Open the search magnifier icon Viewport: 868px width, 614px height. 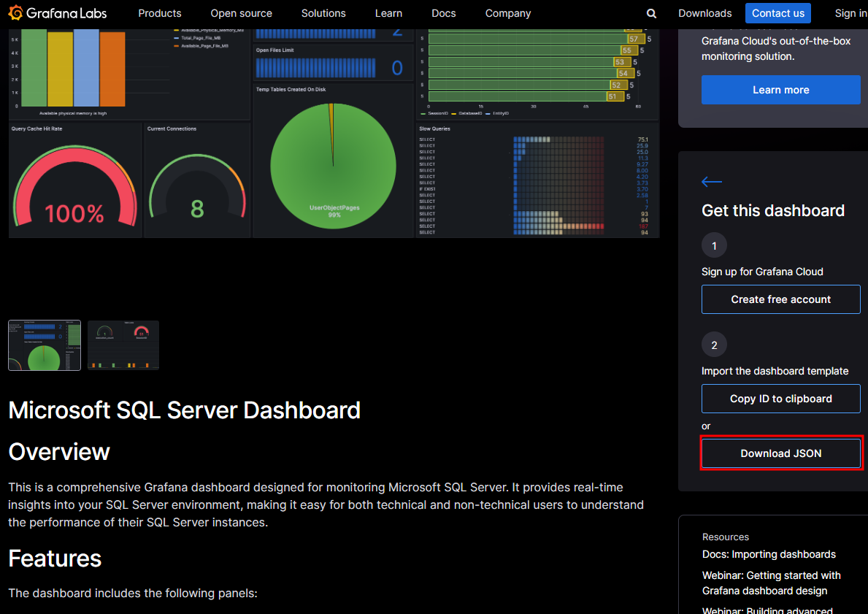pos(652,13)
